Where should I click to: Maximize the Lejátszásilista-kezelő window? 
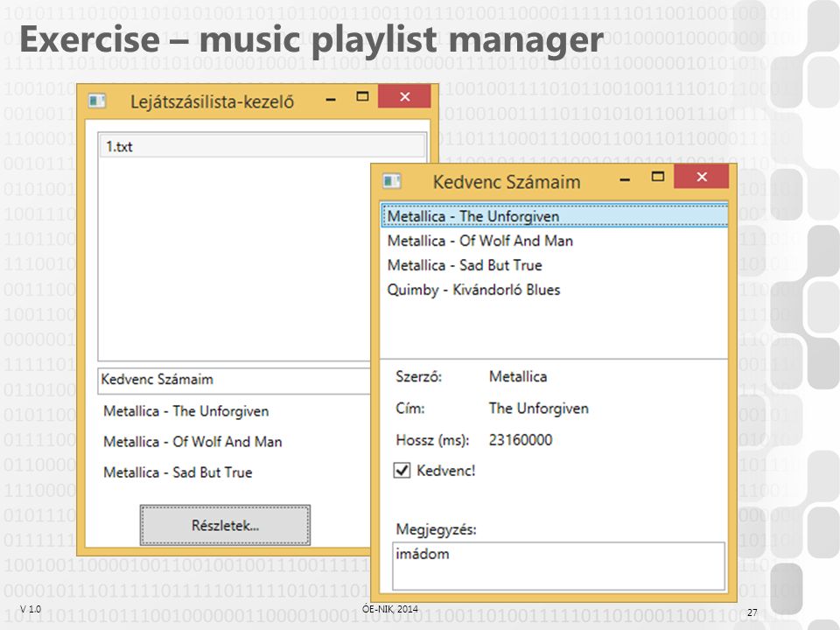(x=362, y=97)
